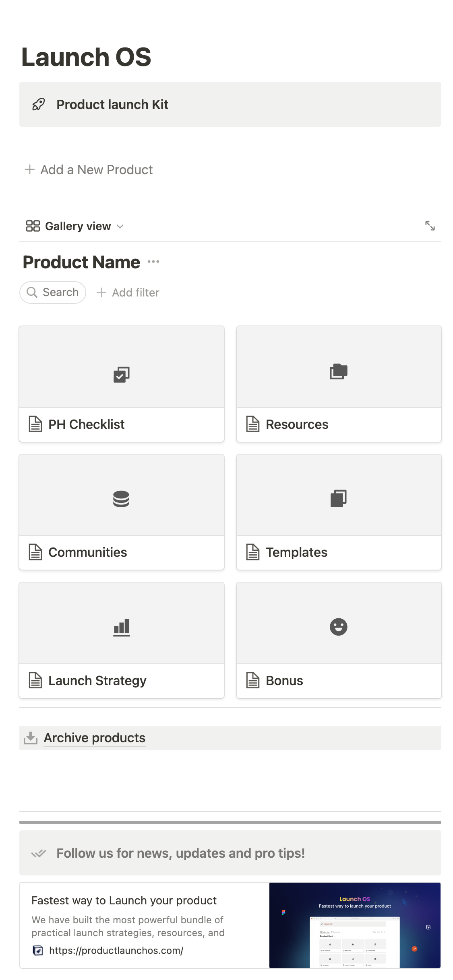Click the Product launch Kit callout heading
The width and height of the screenshot is (453, 980).
point(112,105)
